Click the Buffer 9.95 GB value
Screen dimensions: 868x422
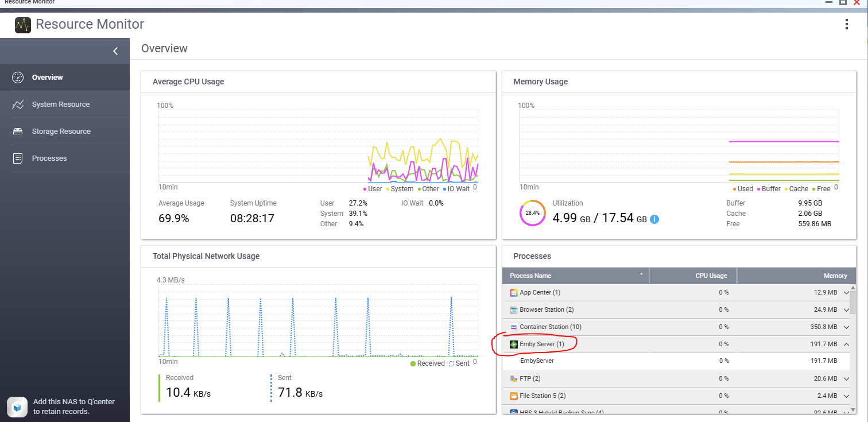coord(810,203)
